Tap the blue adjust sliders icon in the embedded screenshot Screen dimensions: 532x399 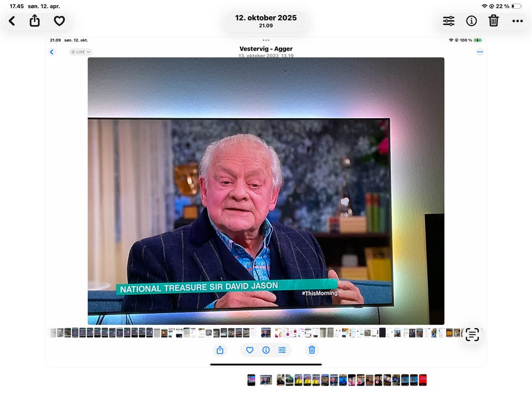(x=282, y=350)
